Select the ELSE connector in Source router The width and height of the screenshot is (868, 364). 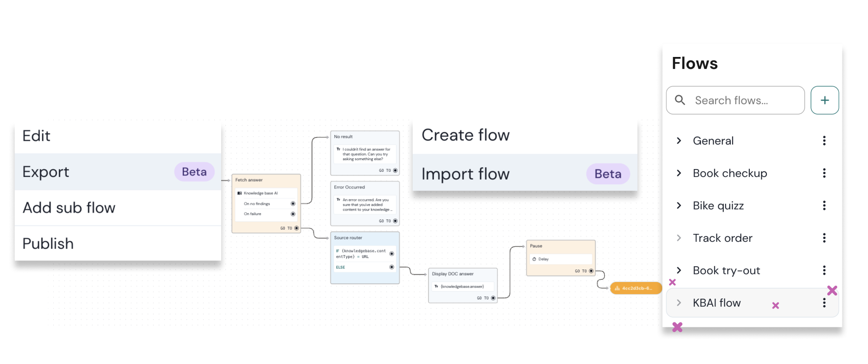tap(392, 267)
